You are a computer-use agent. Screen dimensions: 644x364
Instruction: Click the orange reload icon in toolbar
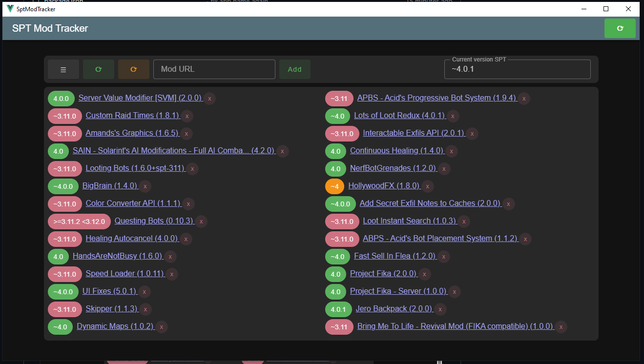[134, 69]
